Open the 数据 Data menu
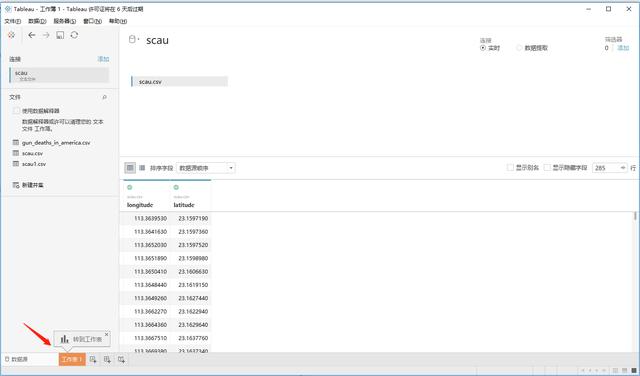 click(37, 21)
